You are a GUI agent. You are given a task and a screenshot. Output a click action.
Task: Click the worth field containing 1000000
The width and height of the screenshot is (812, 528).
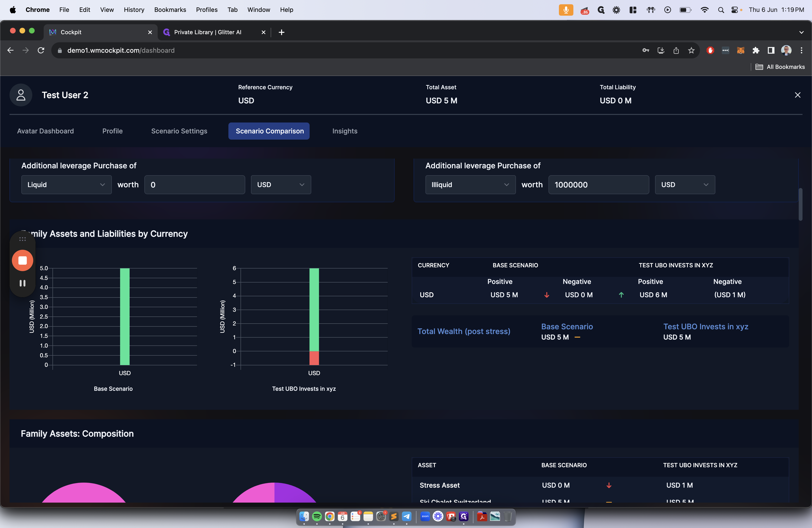tap(598, 185)
